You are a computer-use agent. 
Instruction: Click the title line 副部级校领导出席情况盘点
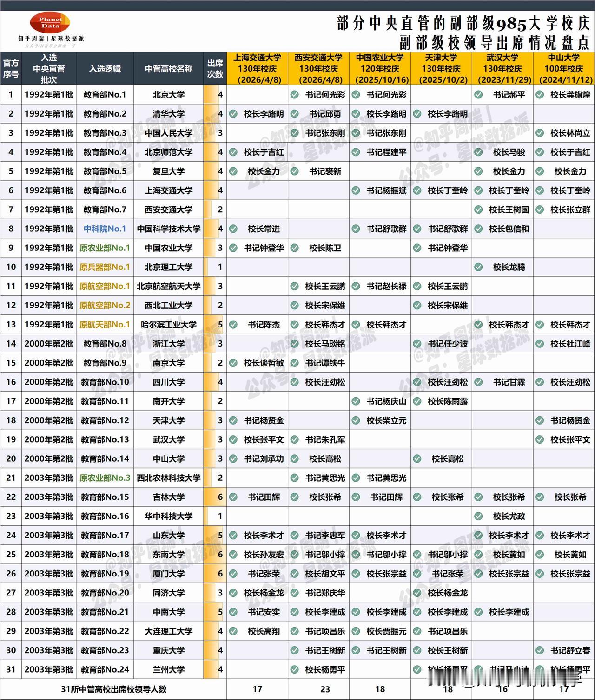tap(494, 42)
